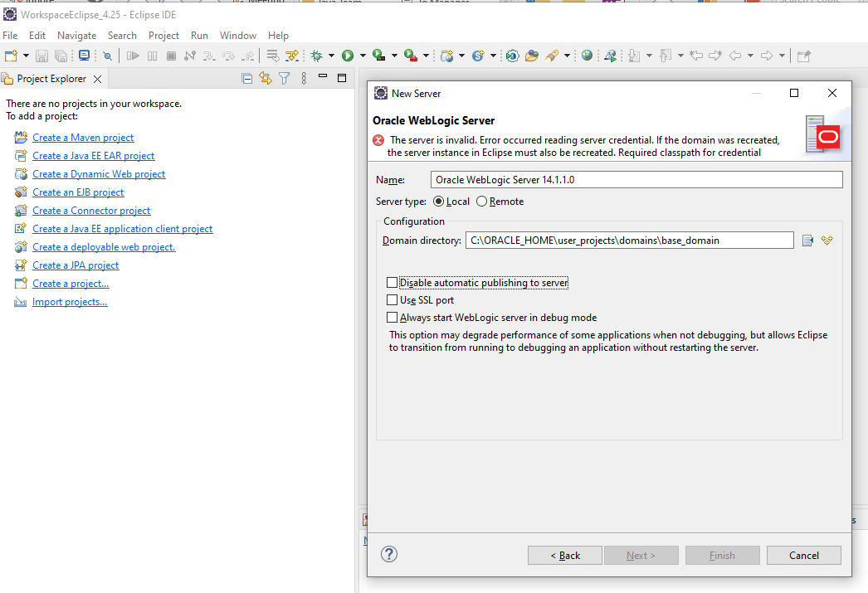Click the Save toolbar icon
868x593 pixels.
(x=41, y=56)
